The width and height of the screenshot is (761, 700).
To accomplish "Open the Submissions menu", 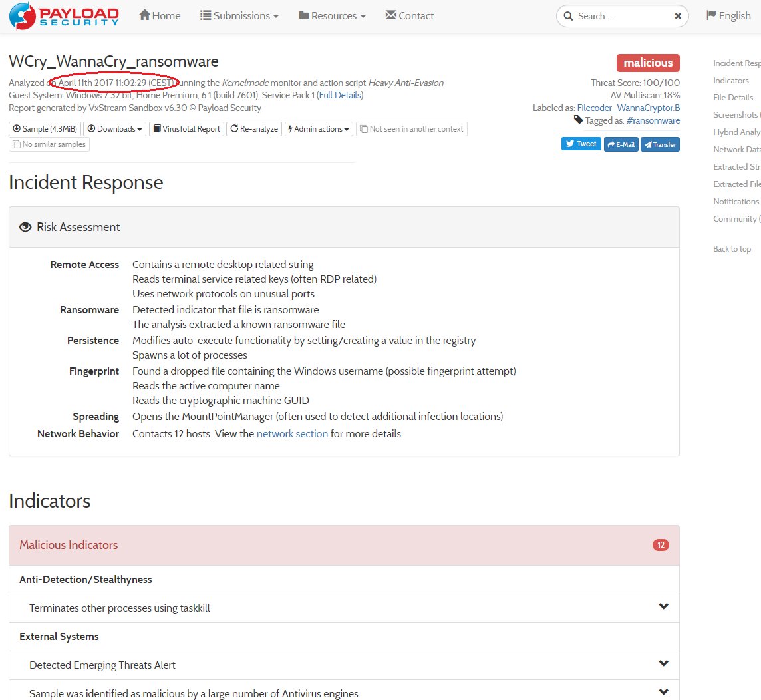I will point(239,15).
